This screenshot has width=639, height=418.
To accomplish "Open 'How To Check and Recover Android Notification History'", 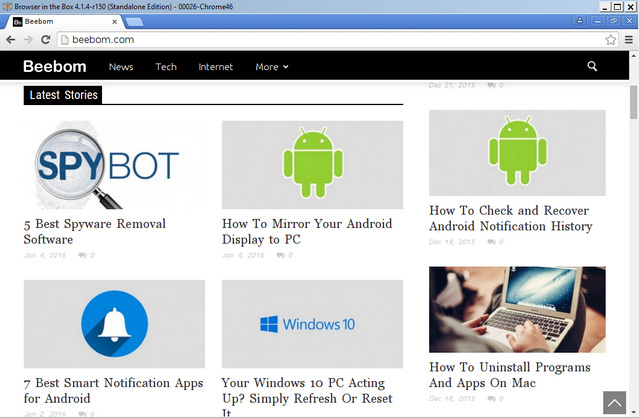I will point(511,218).
